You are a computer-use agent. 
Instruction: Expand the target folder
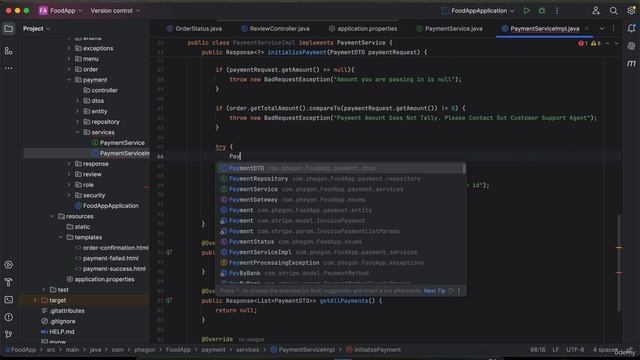[36, 300]
